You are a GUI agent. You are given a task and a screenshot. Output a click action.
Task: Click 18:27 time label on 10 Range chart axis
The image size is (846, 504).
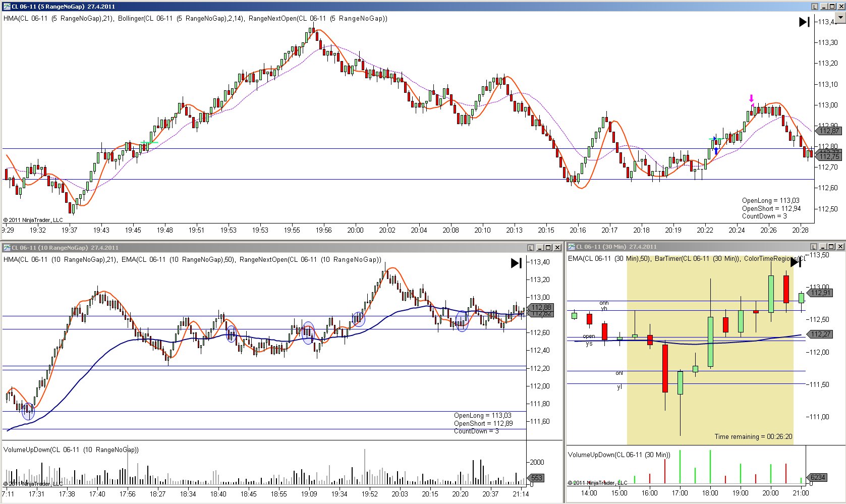(157, 494)
